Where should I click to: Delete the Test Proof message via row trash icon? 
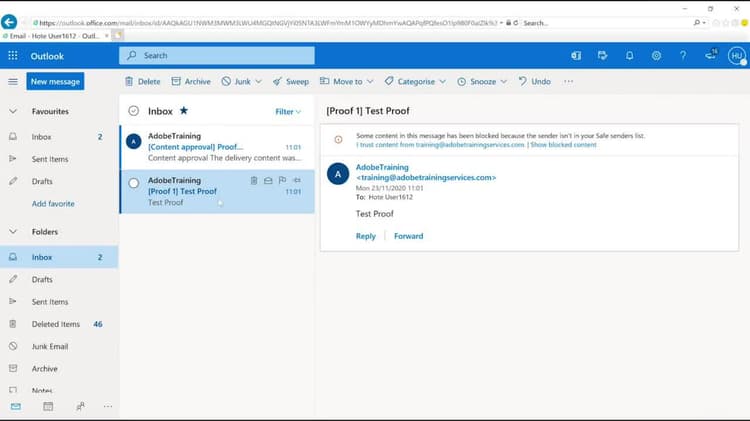[254, 180]
